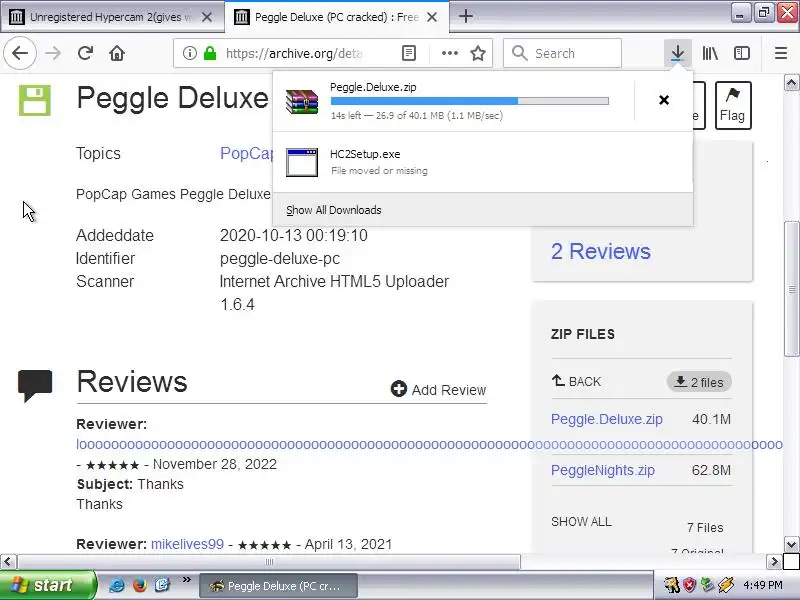Select Peggle Deluxe taskbar window button
The height and width of the screenshot is (600, 800).
point(278,586)
